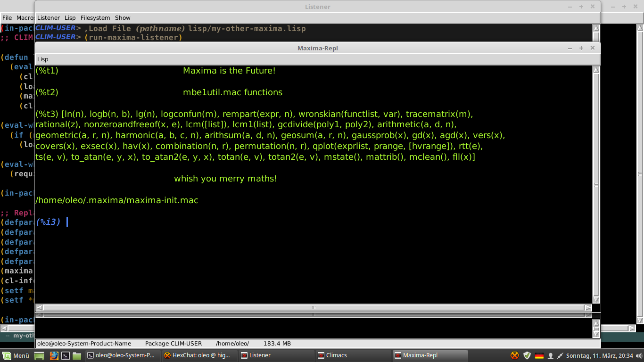
Task: Click '183.4 MB' in status bar
Action: (277, 344)
